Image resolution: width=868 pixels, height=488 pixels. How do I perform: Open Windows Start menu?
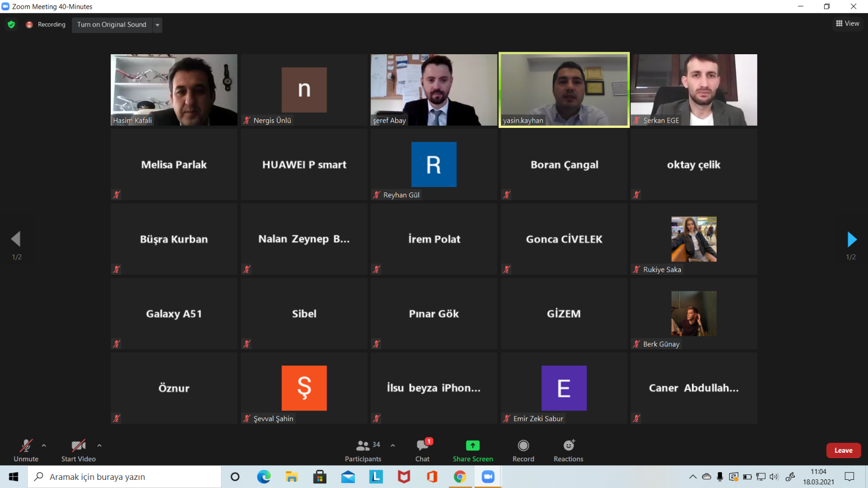pos(14,477)
